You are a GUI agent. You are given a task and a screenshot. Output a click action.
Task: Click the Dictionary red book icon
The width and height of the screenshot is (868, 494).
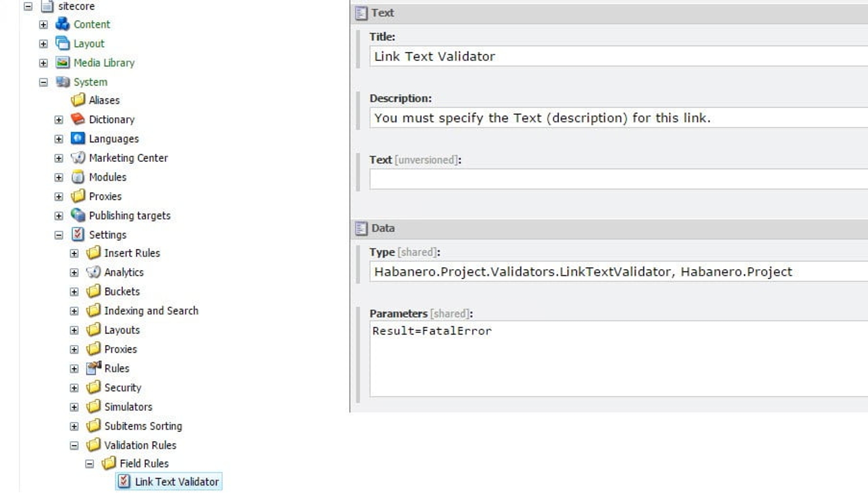[78, 119]
